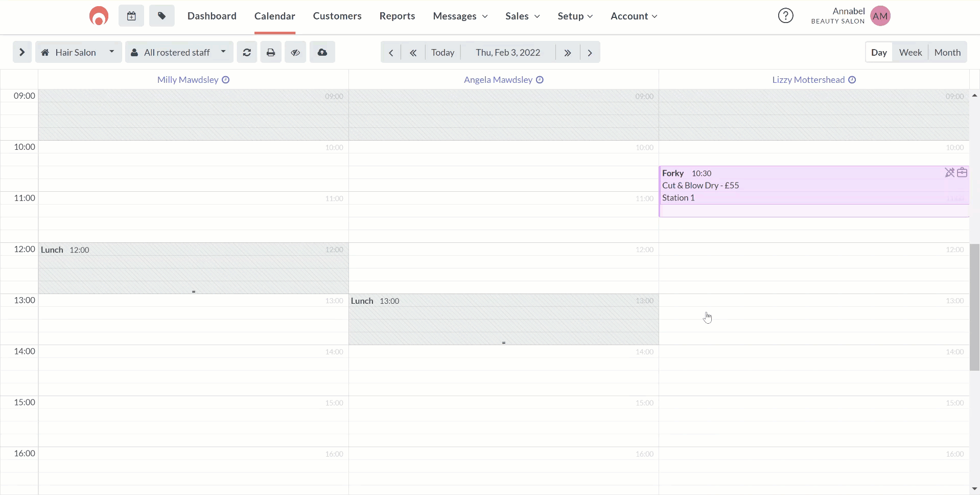Screen dimensions: 980x495
Task: Click the cloud upload icon
Action: [322, 52]
